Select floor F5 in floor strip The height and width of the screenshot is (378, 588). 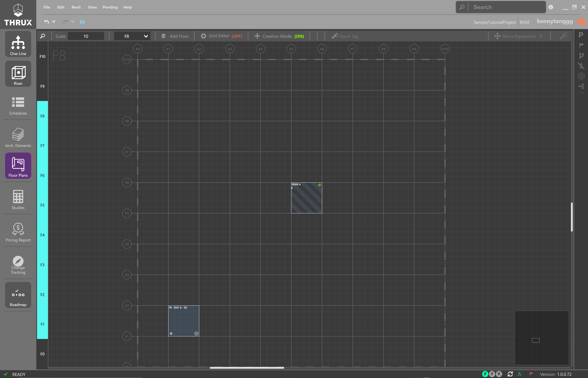(x=42, y=205)
